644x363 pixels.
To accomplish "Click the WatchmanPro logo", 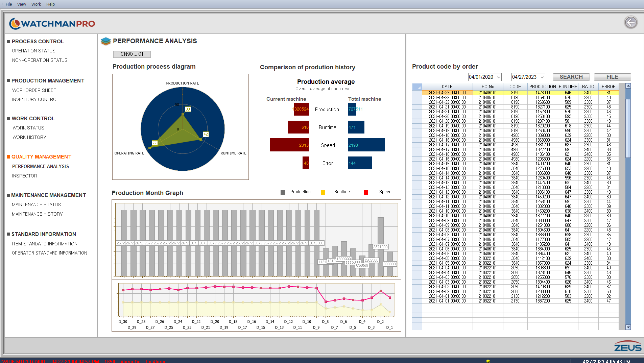I will [x=52, y=24].
